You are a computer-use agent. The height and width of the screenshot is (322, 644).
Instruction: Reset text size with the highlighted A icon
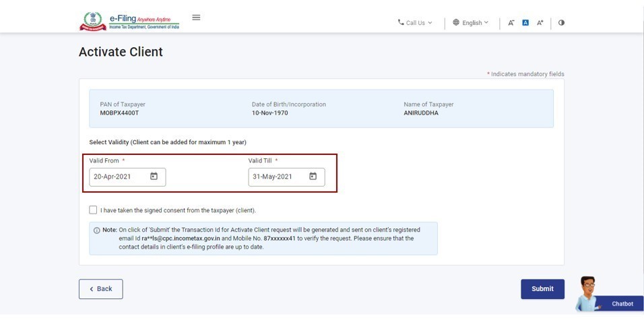(x=525, y=23)
